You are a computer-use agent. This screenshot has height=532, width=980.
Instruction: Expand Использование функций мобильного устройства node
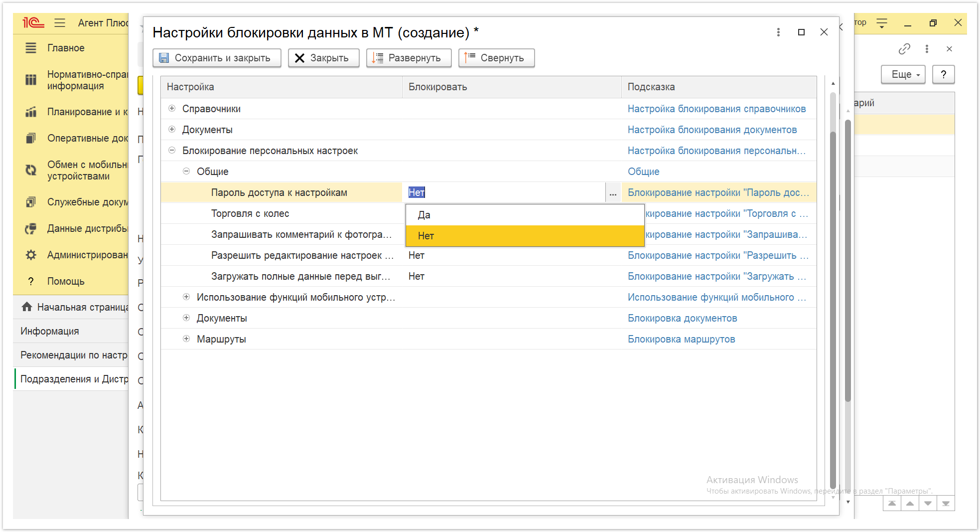pyautogui.click(x=186, y=297)
